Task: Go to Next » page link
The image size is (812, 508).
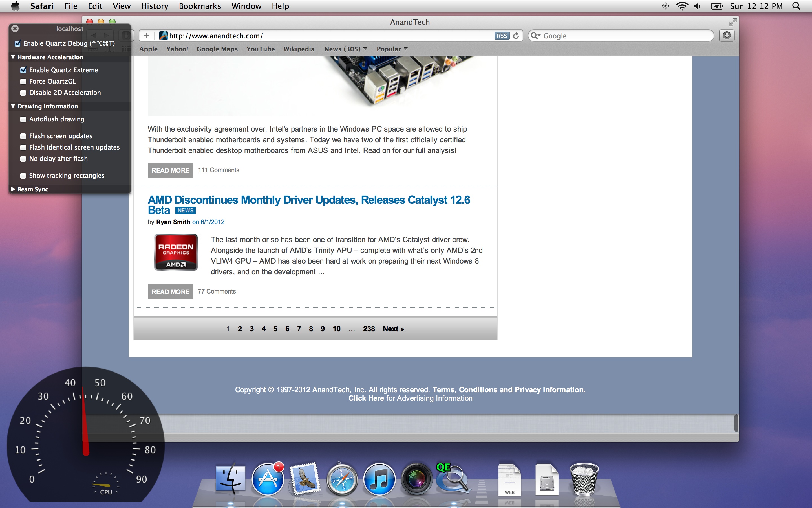Action: pyautogui.click(x=393, y=329)
